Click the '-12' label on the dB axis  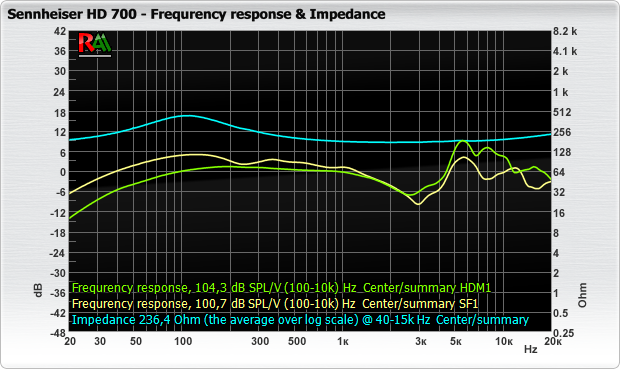tap(58, 213)
